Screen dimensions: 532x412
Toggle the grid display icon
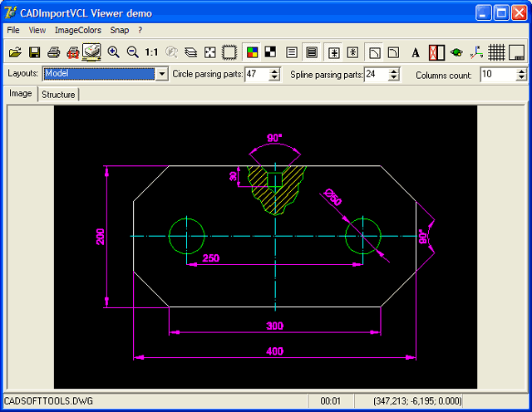tap(496, 52)
